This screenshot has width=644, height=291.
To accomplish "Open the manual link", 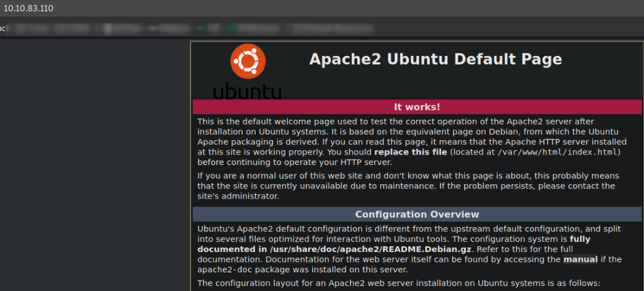I will point(580,259).
